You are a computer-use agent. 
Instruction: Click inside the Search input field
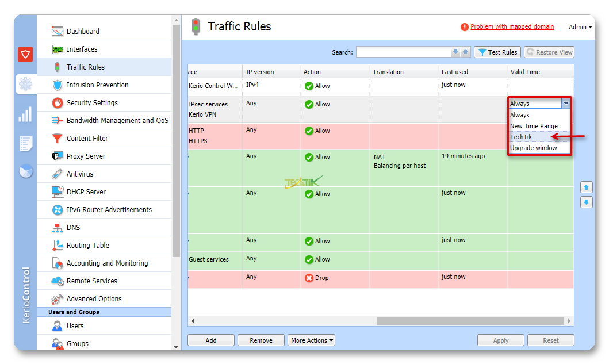(x=403, y=52)
